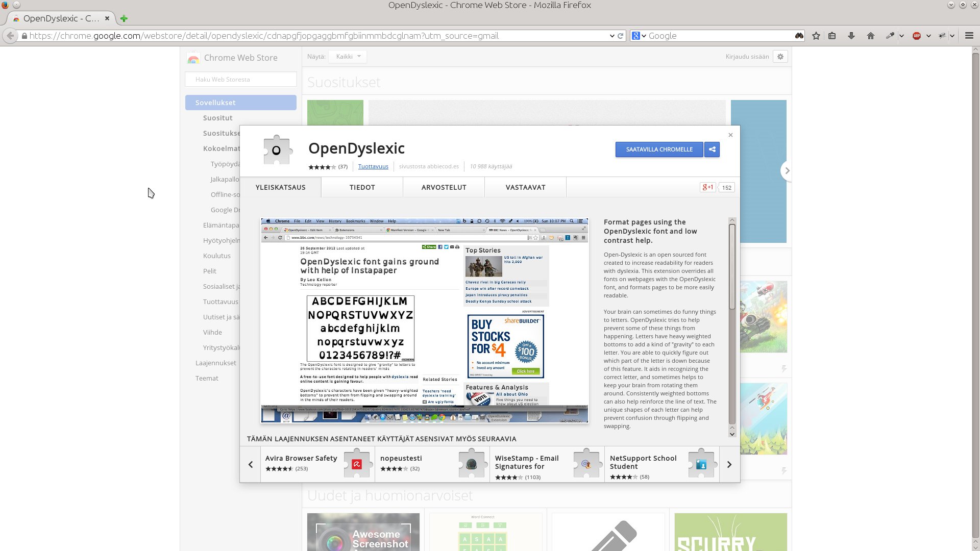
Task: Open the Firefox hamburger menu
Action: click(x=969, y=36)
